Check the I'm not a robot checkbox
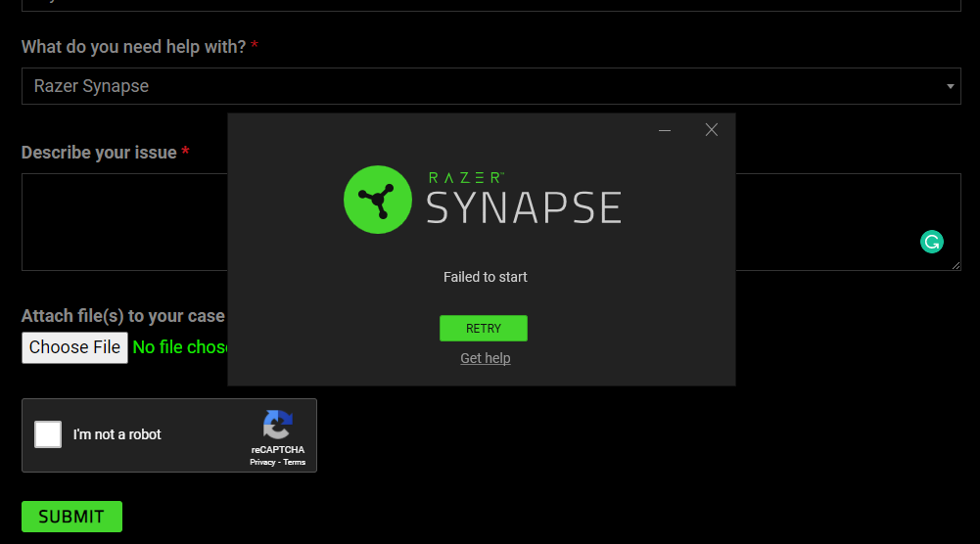The image size is (980, 544). coord(48,434)
